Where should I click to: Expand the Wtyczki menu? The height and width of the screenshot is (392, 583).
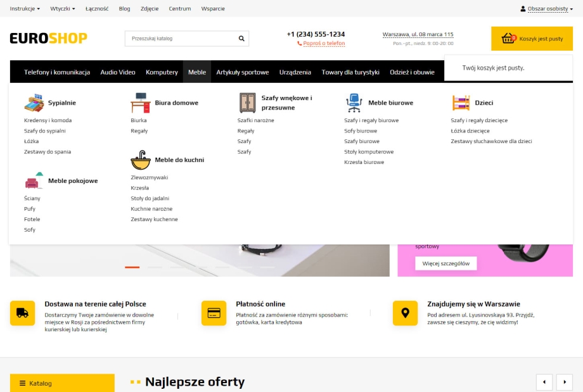(62, 8)
